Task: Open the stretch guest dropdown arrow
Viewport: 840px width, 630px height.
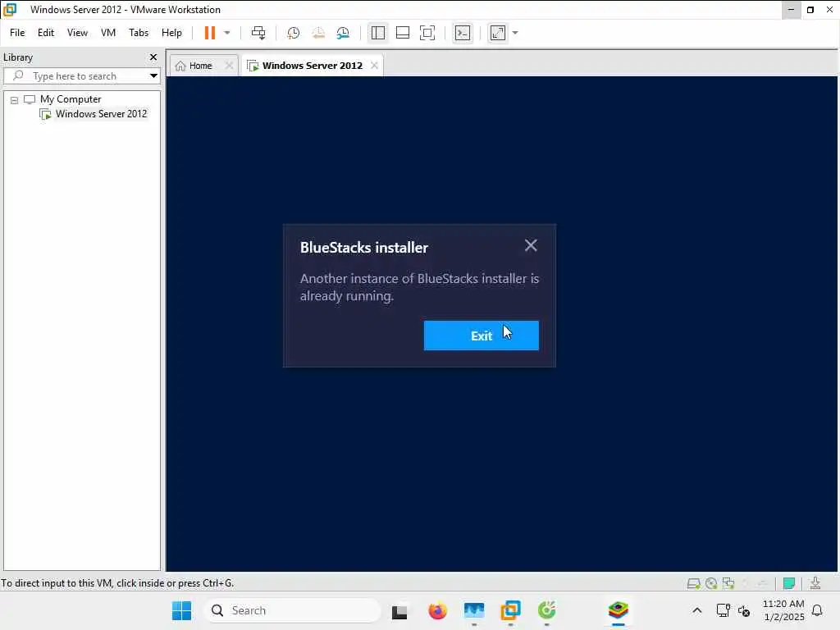Action: (x=515, y=33)
